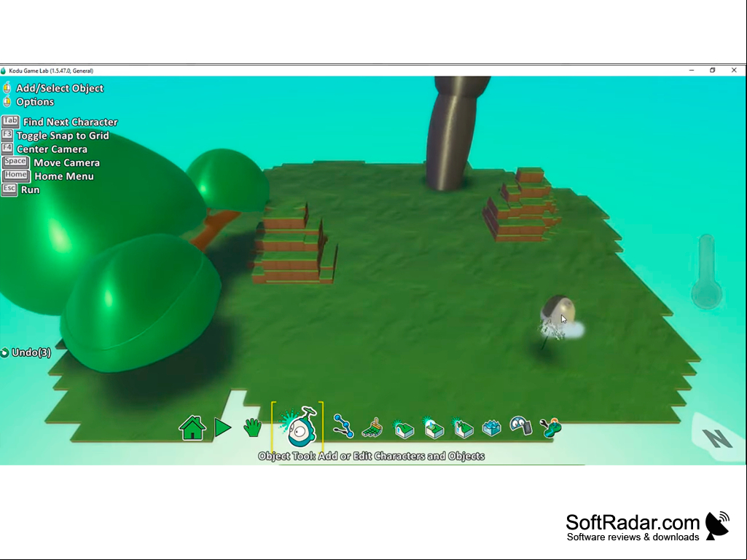Click the right mouse button icon beside Options
The image size is (747, 560).
point(7,102)
